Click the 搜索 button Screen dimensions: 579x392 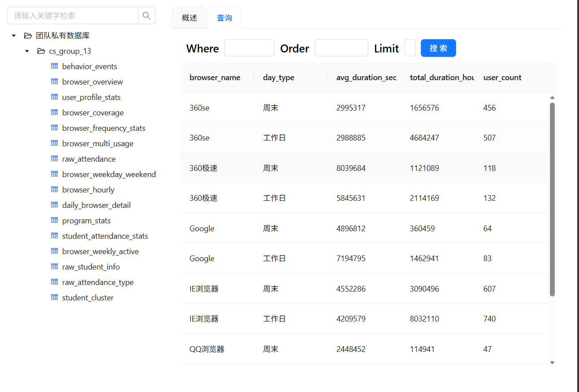click(x=438, y=48)
